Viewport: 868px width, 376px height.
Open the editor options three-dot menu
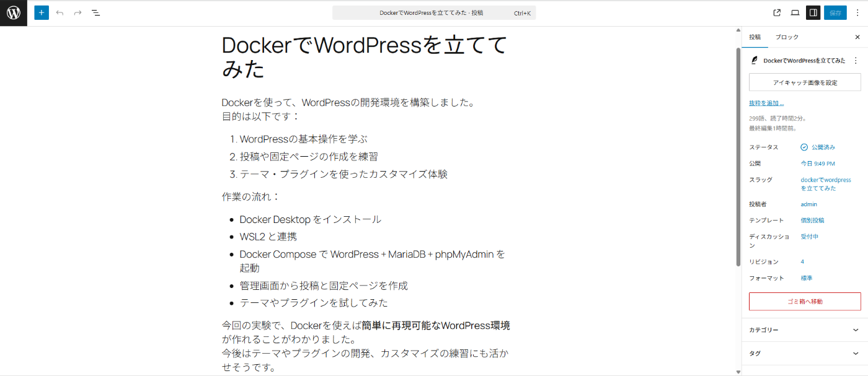tap(857, 12)
